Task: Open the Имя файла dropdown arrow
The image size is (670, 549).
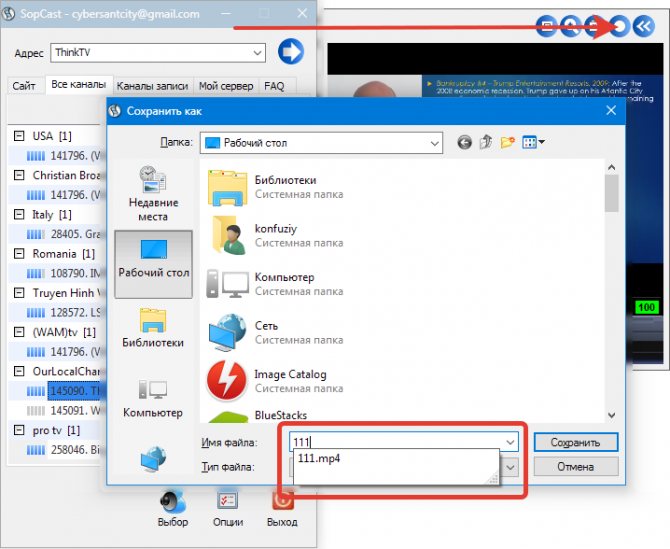Action: pos(510,442)
